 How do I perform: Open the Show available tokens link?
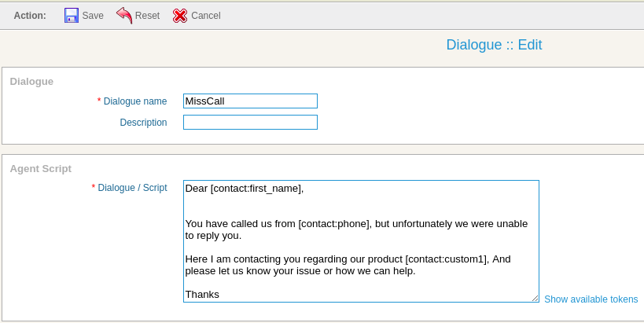[591, 299]
